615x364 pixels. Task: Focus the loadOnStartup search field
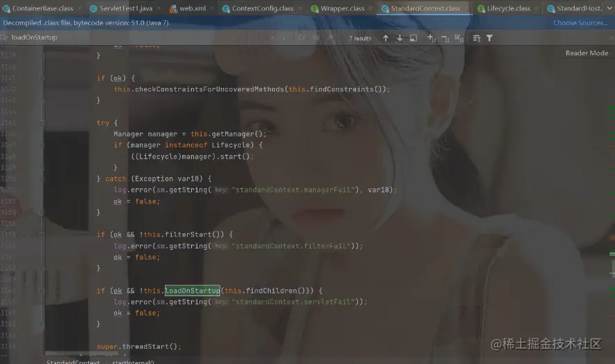pyautogui.click(x=137, y=37)
